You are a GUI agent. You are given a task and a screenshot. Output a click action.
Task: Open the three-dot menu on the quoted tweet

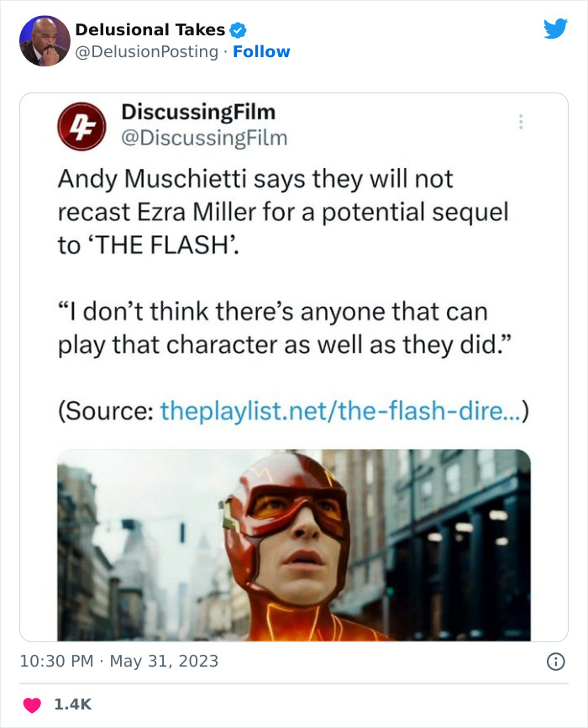click(521, 123)
